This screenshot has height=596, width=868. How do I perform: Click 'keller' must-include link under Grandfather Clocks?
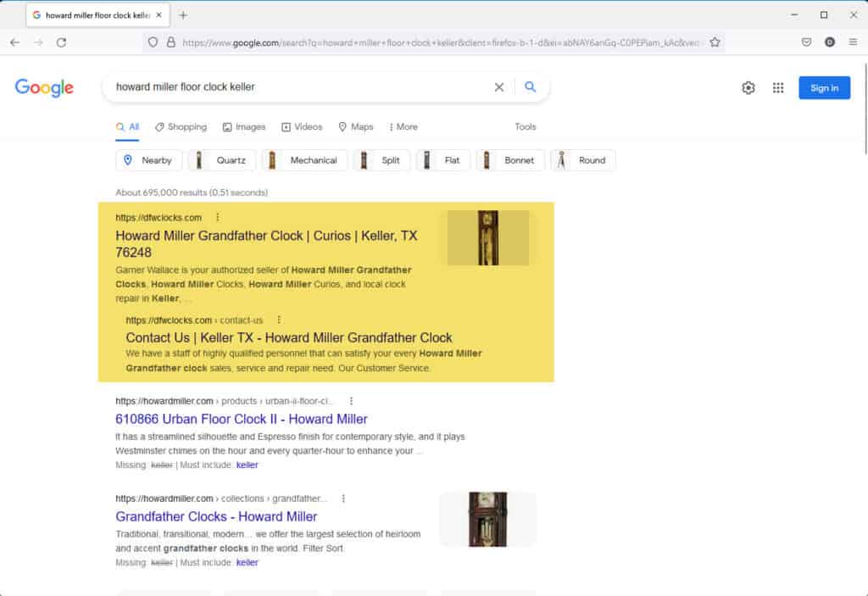pyautogui.click(x=247, y=562)
